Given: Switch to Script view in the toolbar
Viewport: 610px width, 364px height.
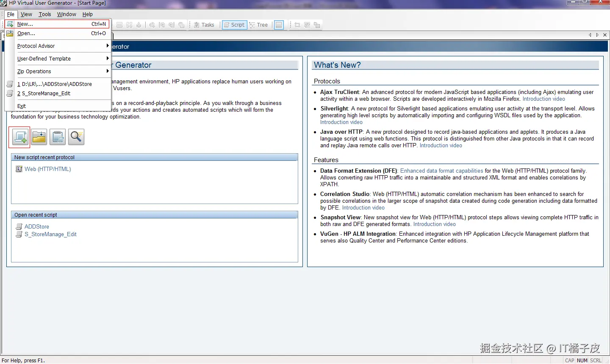Looking at the screenshot, I should tap(234, 25).
